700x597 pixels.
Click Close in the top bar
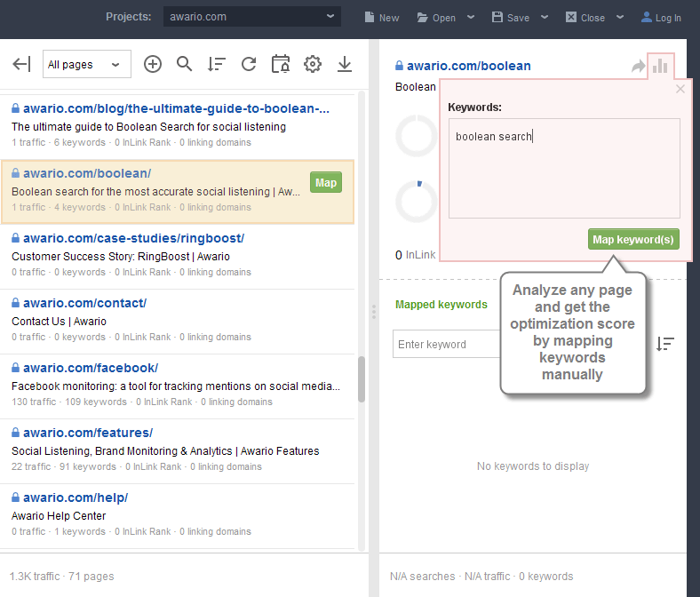click(585, 18)
